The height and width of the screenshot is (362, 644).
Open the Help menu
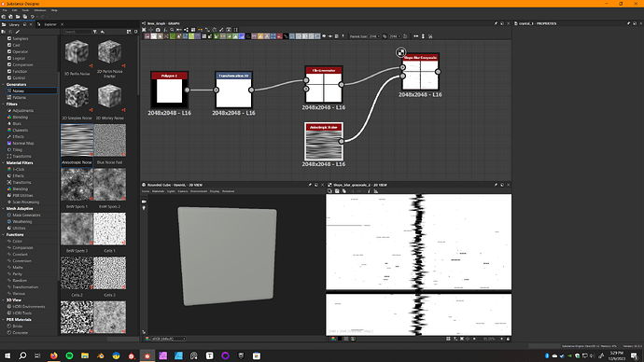[x=54, y=10]
